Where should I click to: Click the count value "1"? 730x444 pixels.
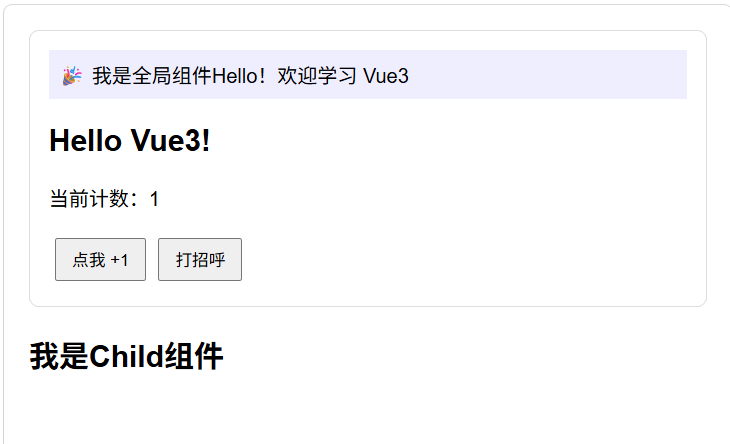pos(154,199)
